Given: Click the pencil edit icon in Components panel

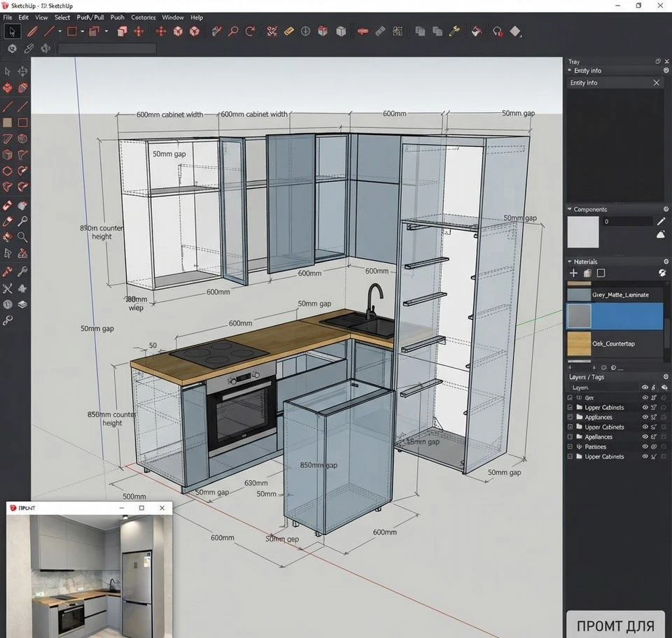Looking at the screenshot, I should 661,221.
